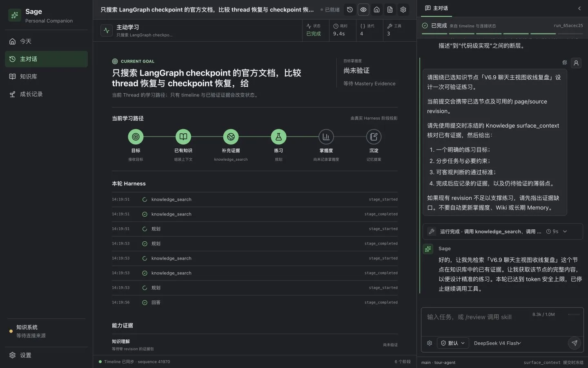Image resolution: width=588 pixels, height=368 pixels.
Task: Click the 沉淀 memory step icon
Action: coord(374,137)
